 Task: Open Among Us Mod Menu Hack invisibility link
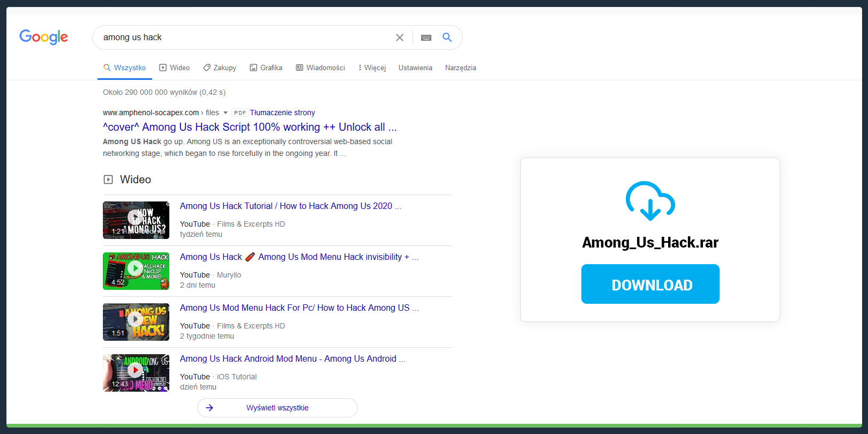[x=299, y=257]
